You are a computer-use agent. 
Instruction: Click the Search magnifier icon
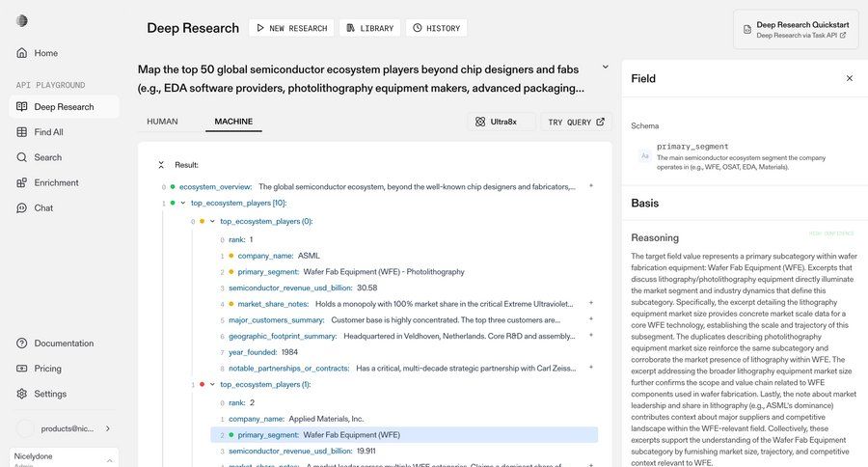pos(22,157)
